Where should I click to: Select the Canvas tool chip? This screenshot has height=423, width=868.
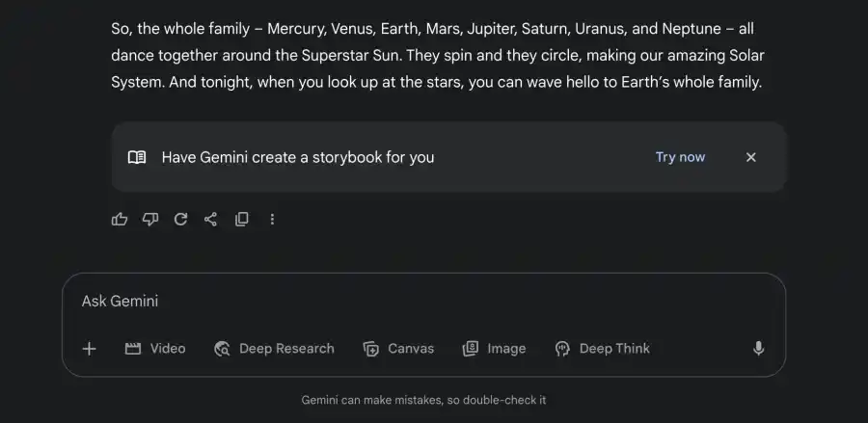pyautogui.click(x=398, y=349)
